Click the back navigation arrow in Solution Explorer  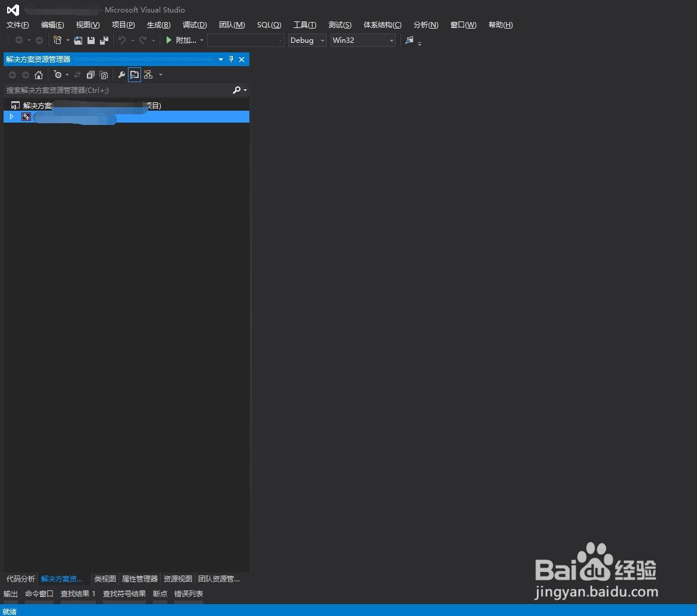(x=12, y=74)
